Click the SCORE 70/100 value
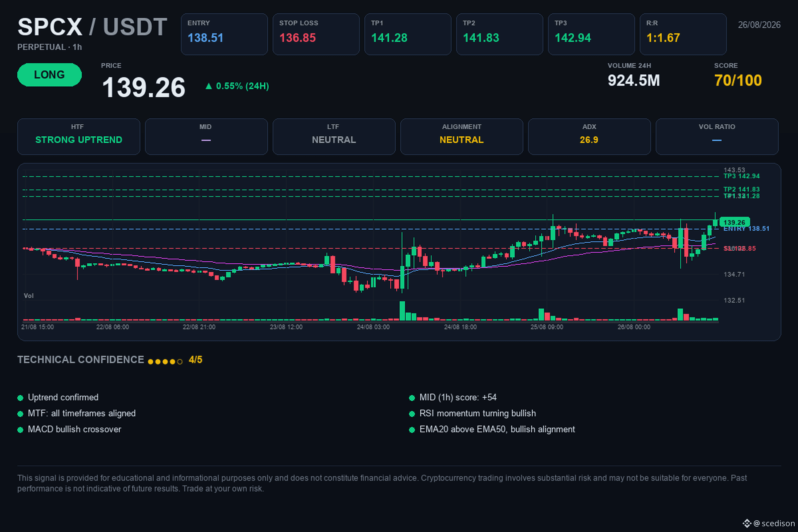The width and height of the screenshot is (798, 532). coord(738,81)
